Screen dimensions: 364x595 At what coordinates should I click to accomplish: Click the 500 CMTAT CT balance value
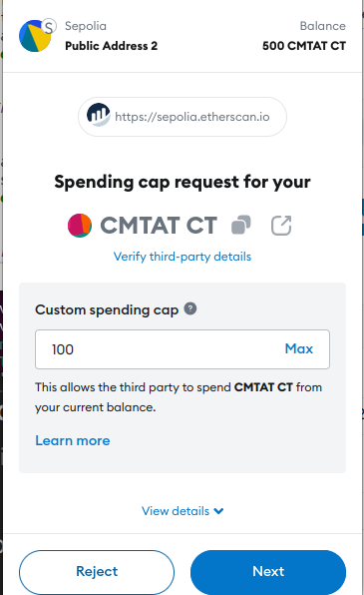(x=304, y=46)
